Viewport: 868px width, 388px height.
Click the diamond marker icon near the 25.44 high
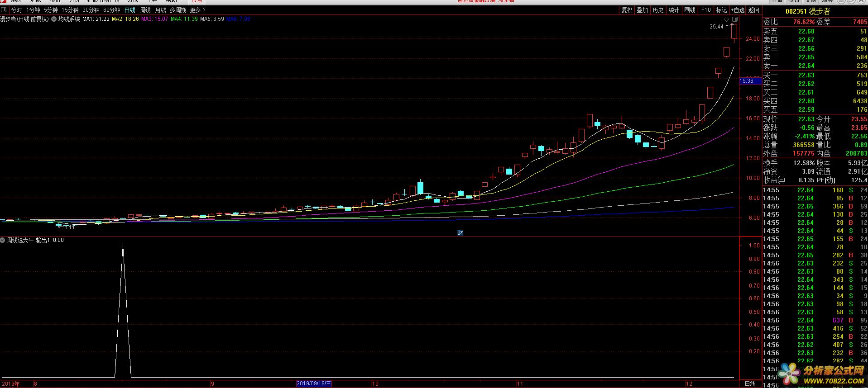[727, 19]
